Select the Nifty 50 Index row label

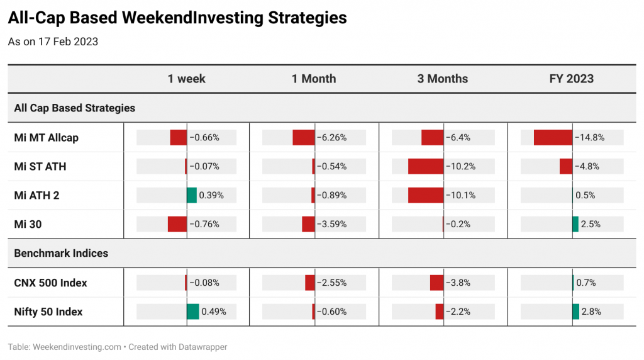(48, 312)
